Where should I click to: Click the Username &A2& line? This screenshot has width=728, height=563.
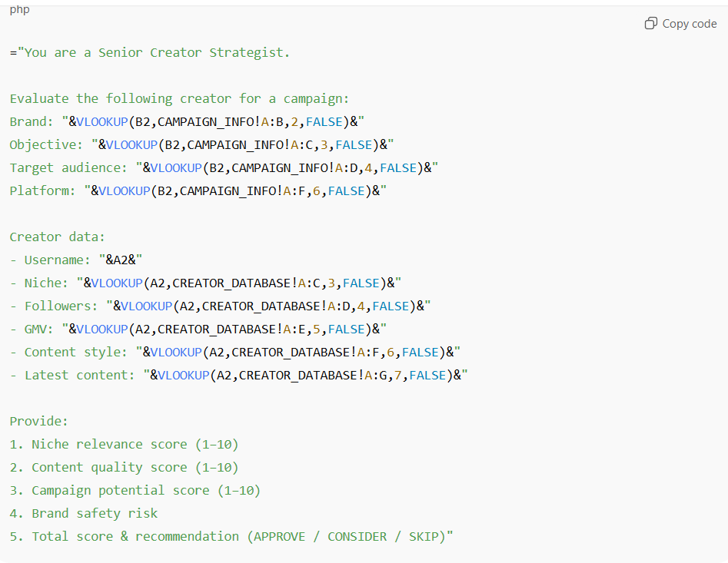click(x=77, y=260)
